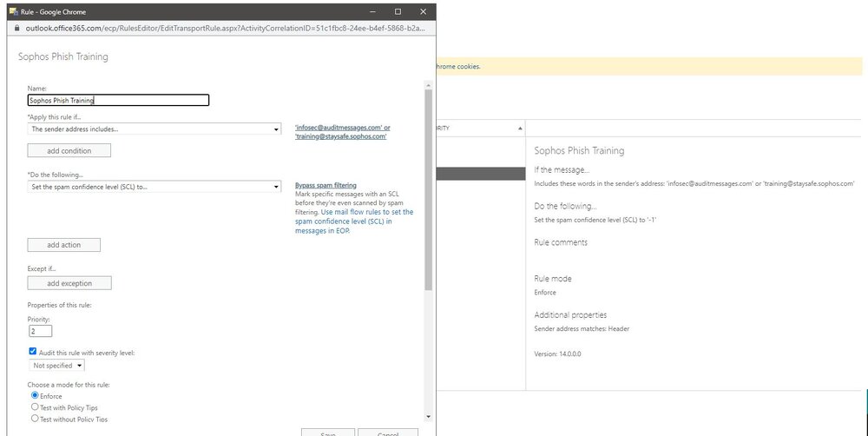868x436 pixels.
Task: Click the Priority input field
Action: click(x=41, y=331)
